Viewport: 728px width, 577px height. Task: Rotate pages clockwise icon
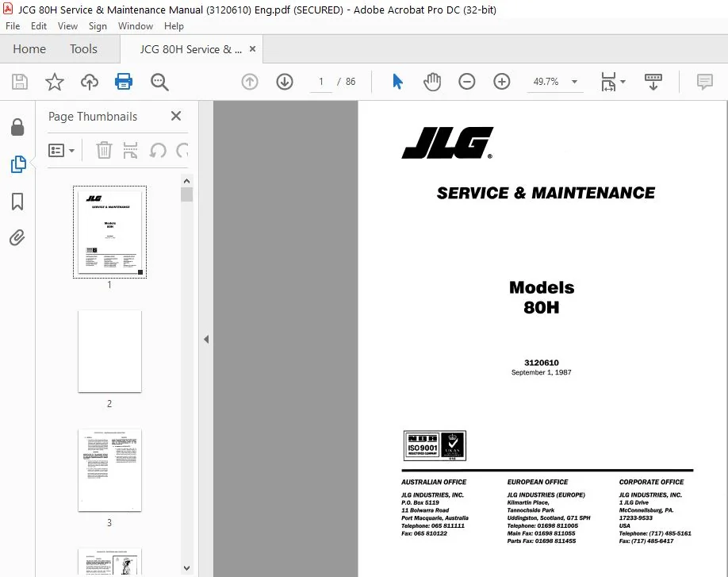[182, 151]
